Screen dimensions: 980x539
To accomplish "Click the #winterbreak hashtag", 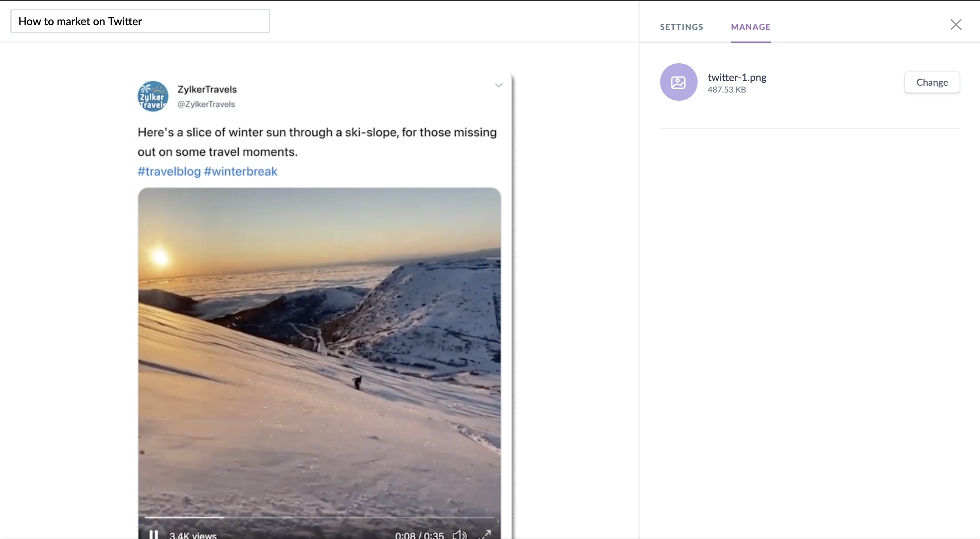I will point(241,171).
